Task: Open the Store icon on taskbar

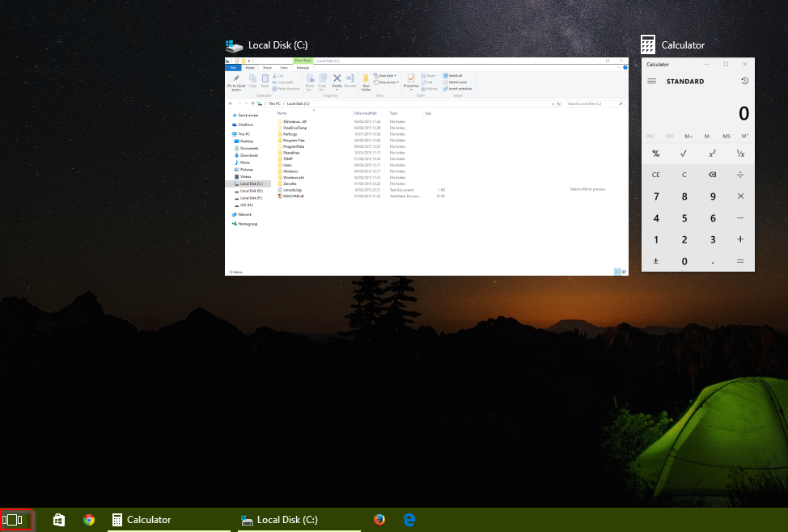Action: (x=59, y=520)
